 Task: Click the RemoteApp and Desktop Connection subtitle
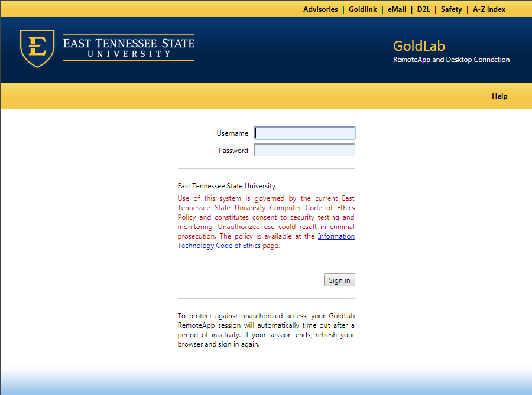[451, 60]
